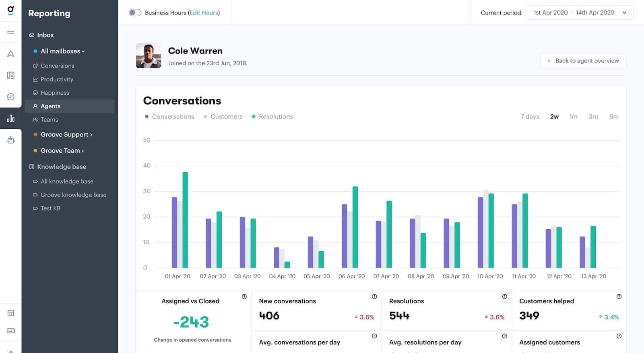Switch chart range to 3m
This screenshot has height=353, width=644.
(x=593, y=116)
